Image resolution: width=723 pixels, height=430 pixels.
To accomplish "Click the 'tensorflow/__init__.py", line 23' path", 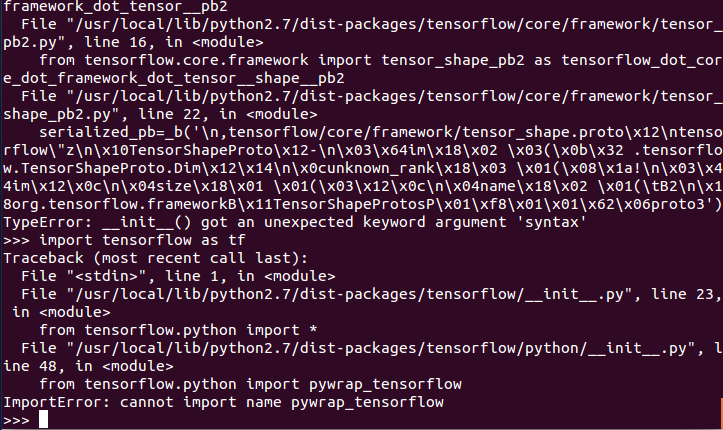I will pyautogui.click(x=571, y=294).
